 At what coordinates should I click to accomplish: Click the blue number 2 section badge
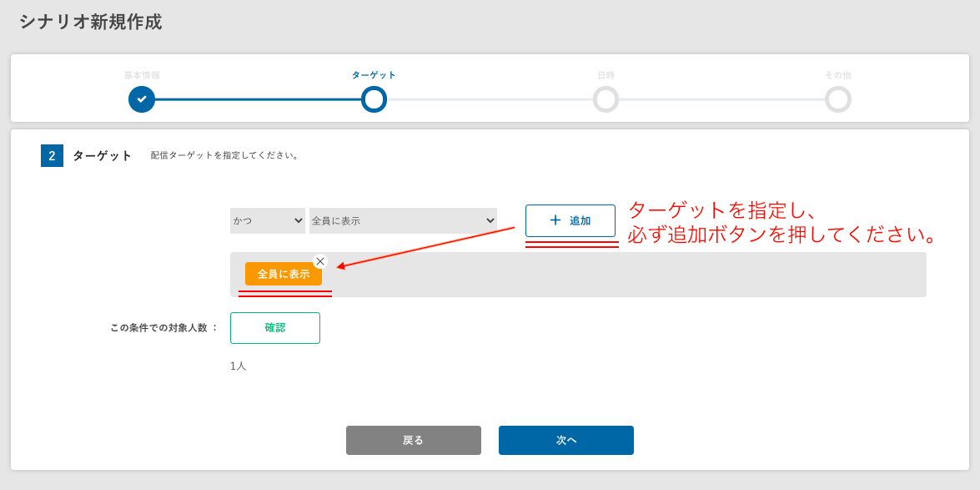click(x=52, y=156)
